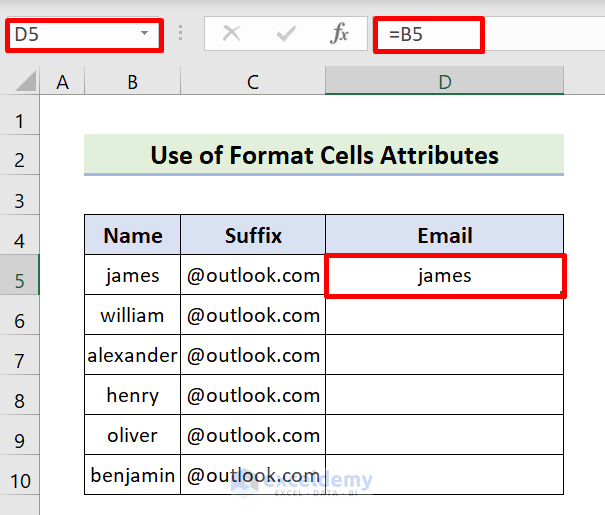Select the cell containing william
605x515 pixels.
132,316
